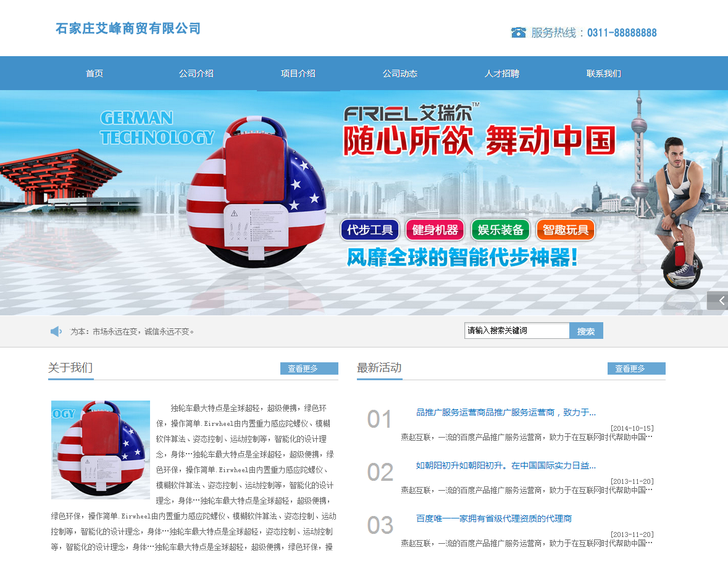This screenshot has width=728, height=566.
Task: Click the 为本:市场永远在变 announcement text
Action: click(132, 331)
